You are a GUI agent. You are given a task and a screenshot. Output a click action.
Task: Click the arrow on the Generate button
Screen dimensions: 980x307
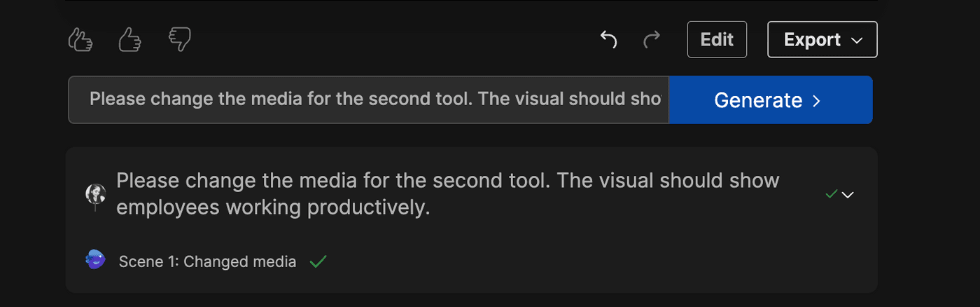coord(816,101)
